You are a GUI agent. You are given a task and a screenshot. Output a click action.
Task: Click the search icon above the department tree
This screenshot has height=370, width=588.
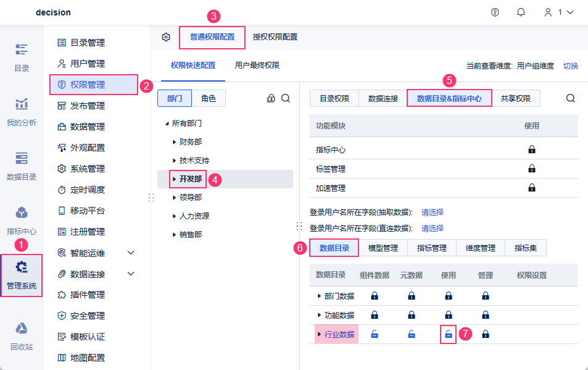[286, 98]
